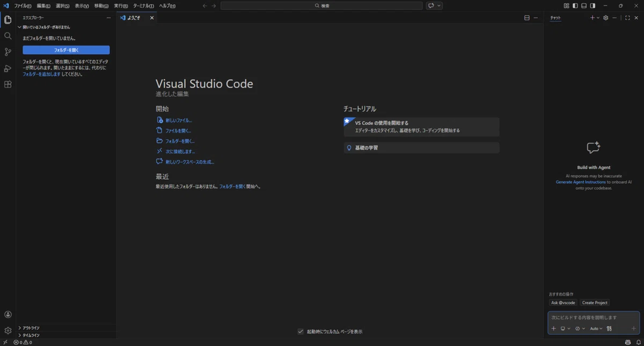Open the Explorer view in activity bar
This screenshot has width=644, height=346.
point(8,20)
